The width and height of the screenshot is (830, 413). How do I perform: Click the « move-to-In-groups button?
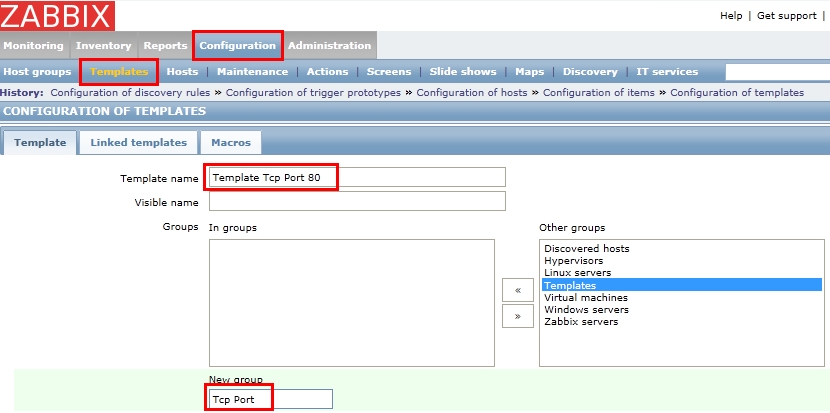click(x=518, y=290)
